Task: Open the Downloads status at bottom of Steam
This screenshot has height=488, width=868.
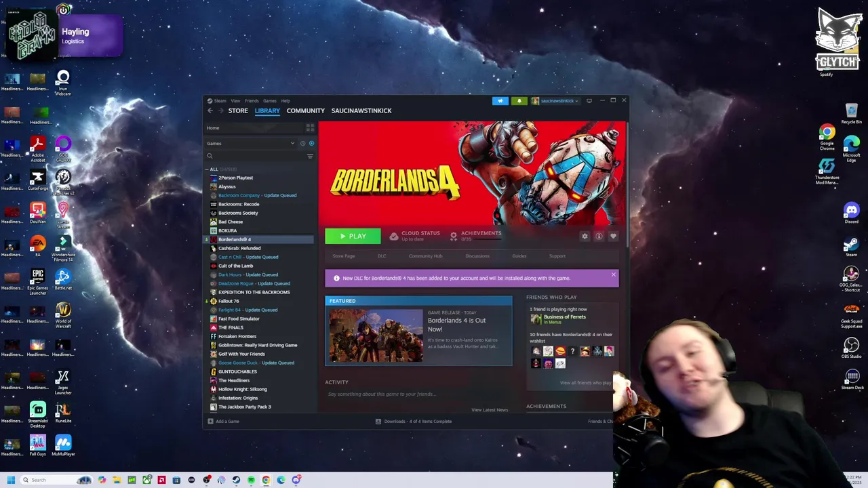Action: pos(414,422)
